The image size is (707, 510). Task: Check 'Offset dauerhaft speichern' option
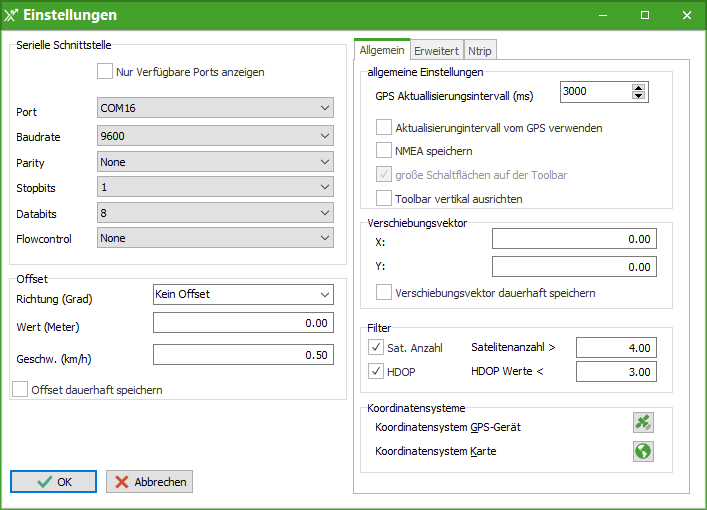(20, 390)
